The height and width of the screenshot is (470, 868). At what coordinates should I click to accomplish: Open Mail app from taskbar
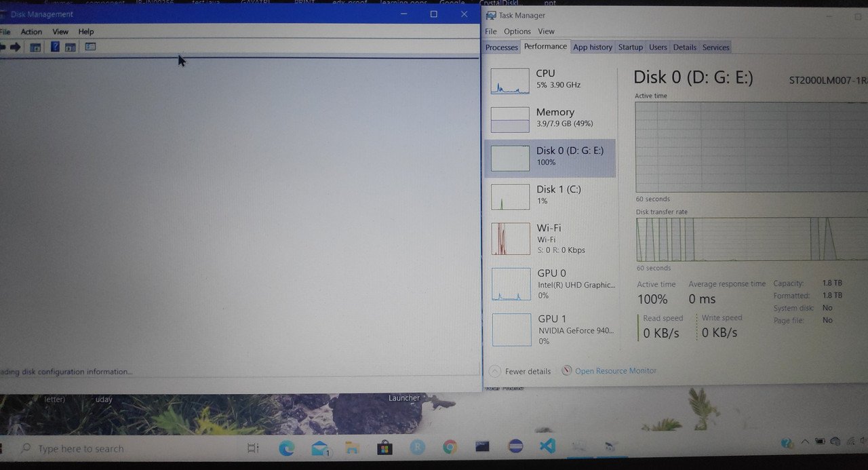[x=320, y=448]
